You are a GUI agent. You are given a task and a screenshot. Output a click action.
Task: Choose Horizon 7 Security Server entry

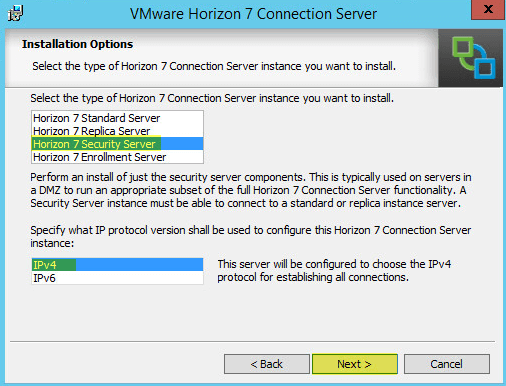coord(117,144)
